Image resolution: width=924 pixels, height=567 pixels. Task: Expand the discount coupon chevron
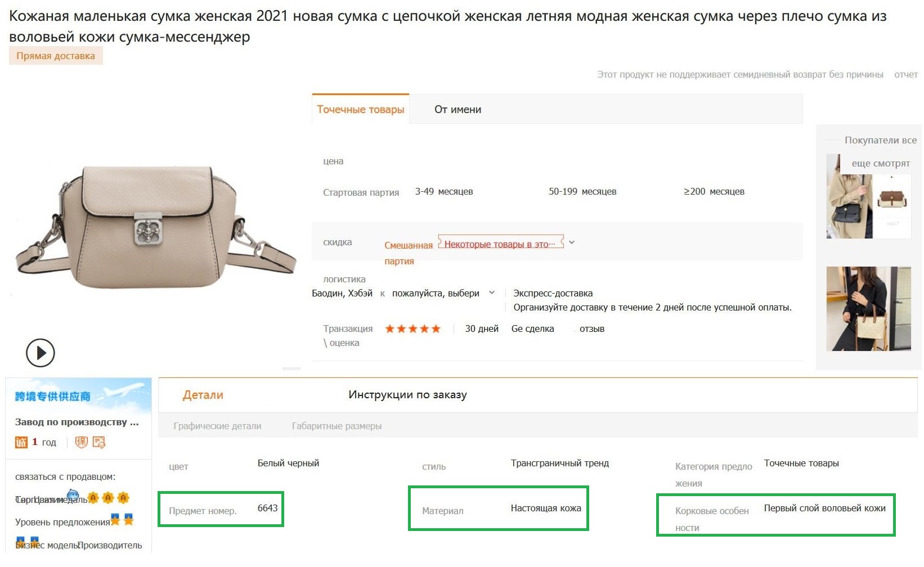(x=572, y=242)
